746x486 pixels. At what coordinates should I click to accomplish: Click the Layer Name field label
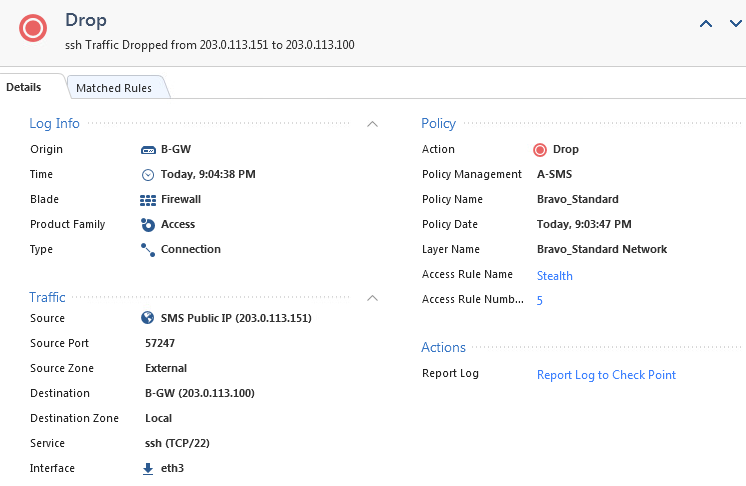451,250
